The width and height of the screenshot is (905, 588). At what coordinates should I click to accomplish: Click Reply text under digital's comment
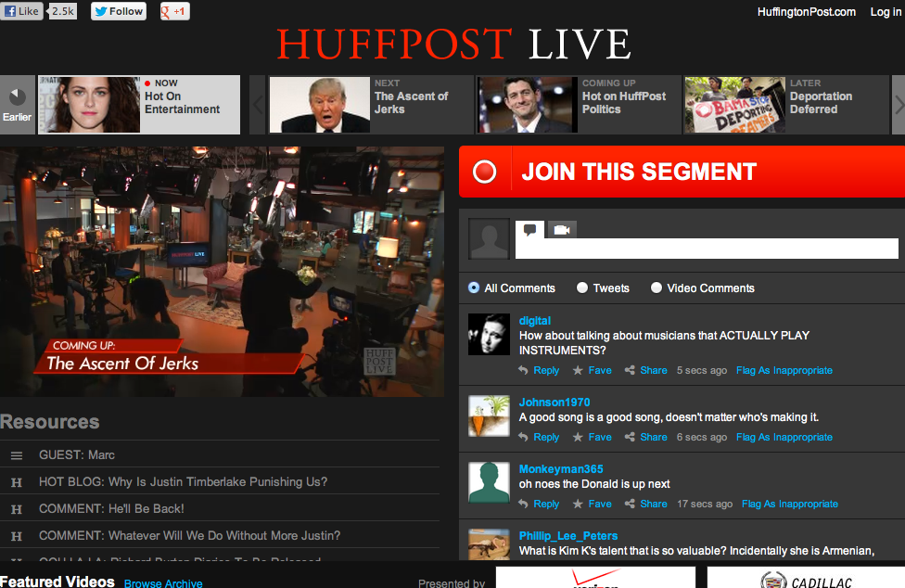pyautogui.click(x=546, y=370)
